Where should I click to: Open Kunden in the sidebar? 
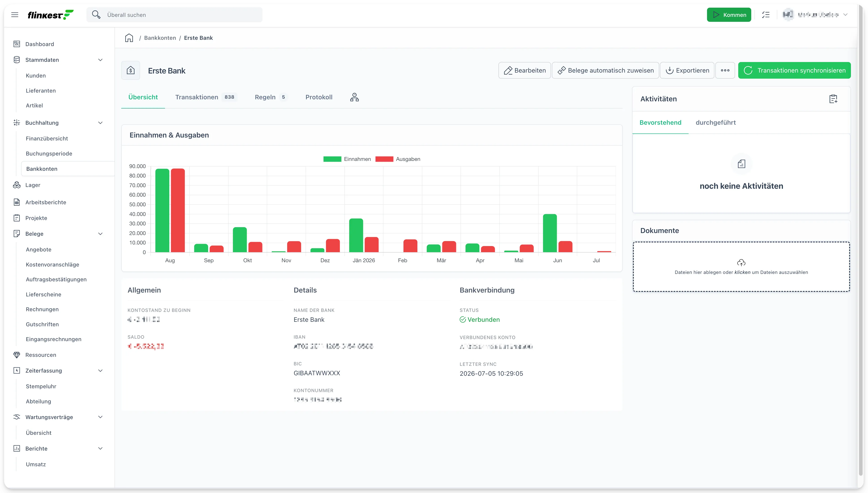click(35, 76)
